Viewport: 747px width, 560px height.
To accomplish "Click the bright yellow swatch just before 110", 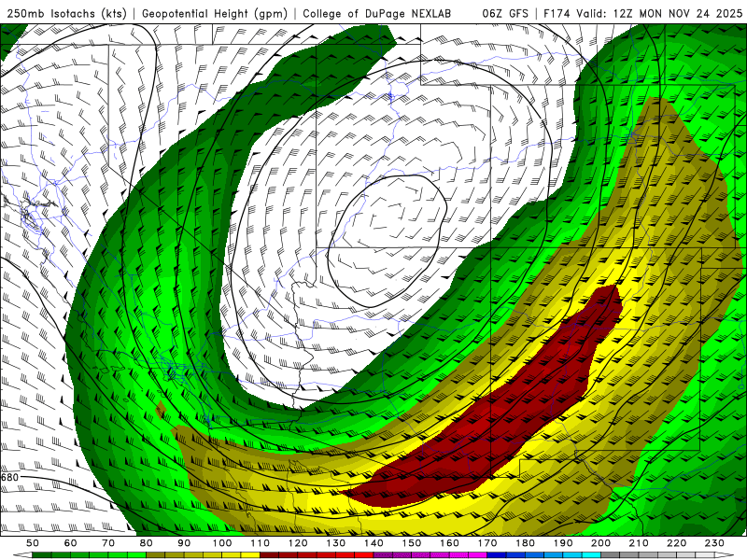I will (250, 555).
